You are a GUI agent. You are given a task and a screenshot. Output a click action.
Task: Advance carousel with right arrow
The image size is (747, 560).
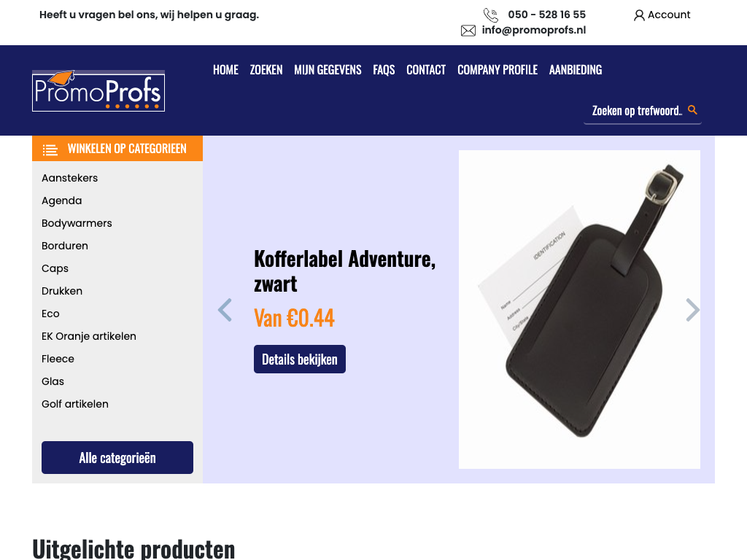pos(693,310)
